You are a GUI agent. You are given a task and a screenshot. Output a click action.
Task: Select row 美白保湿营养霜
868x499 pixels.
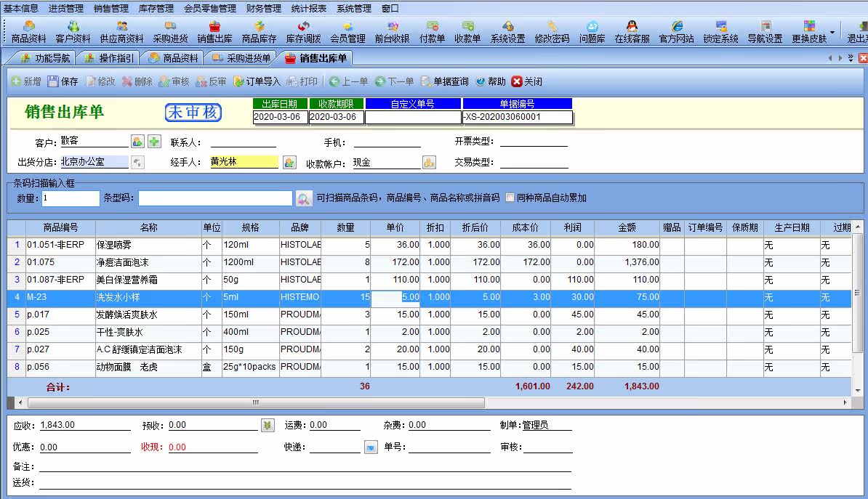(x=429, y=280)
